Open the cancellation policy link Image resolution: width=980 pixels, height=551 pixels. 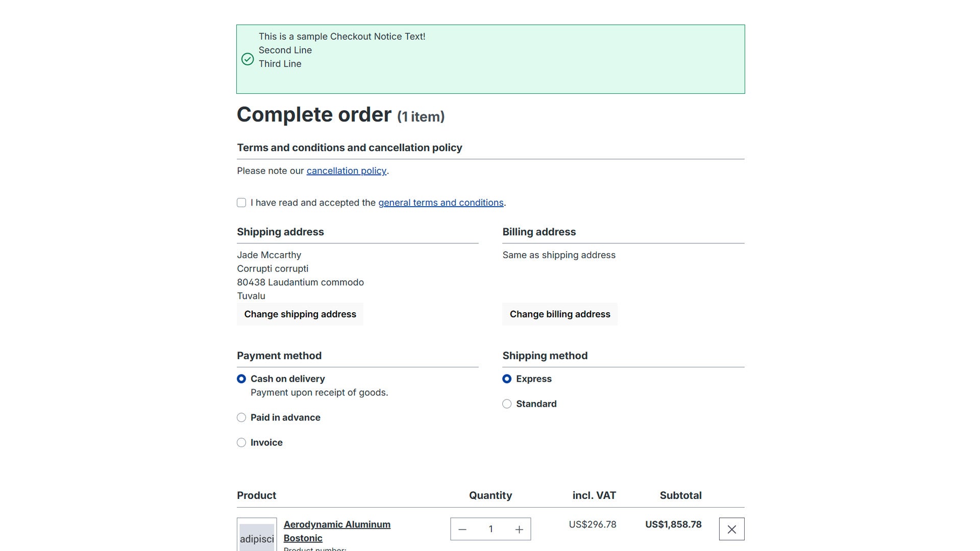pyautogui.click(x=346, y=171)
